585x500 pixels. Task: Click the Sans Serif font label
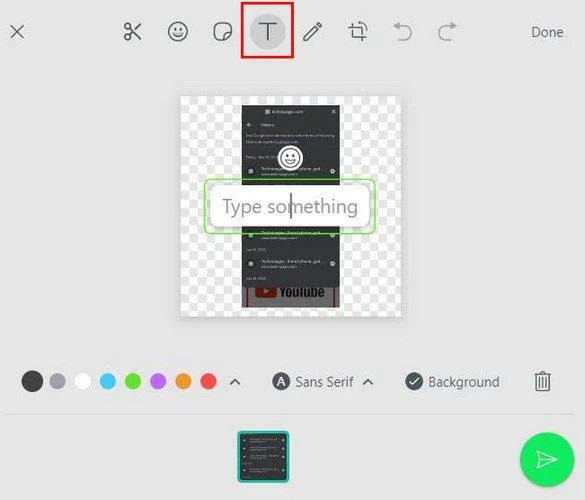tap(324, 382)
